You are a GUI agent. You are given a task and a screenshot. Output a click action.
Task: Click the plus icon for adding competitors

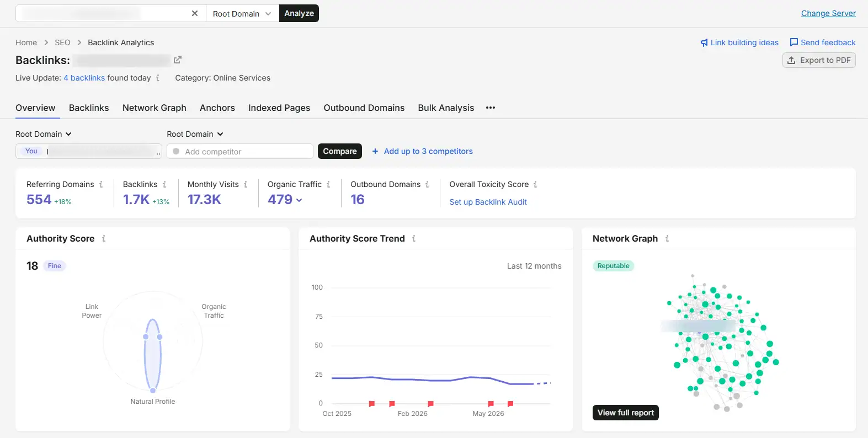point(375,151)
